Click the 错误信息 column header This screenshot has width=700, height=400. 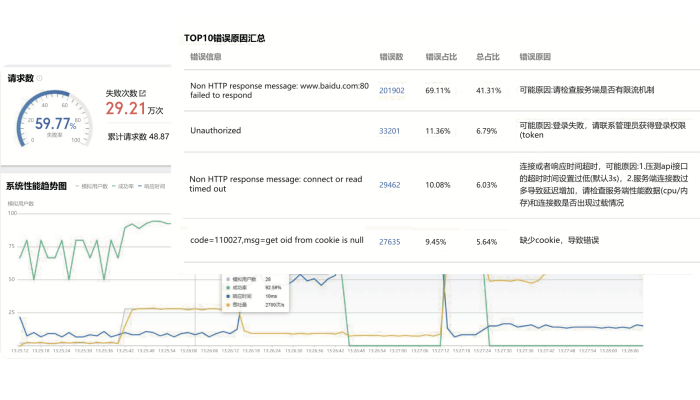205,57
